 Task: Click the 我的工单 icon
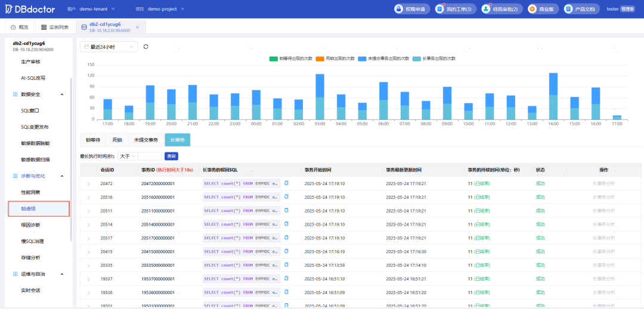[x=440, y=8]
